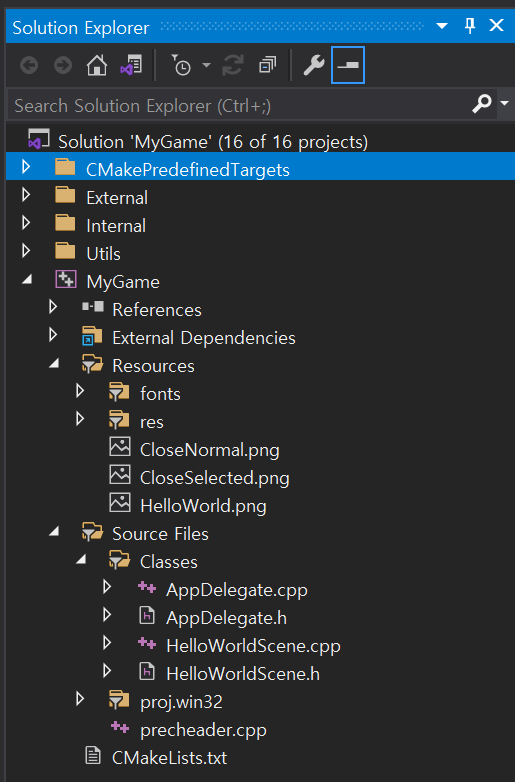Click the Sync with Active Document icon

point(233,65)
